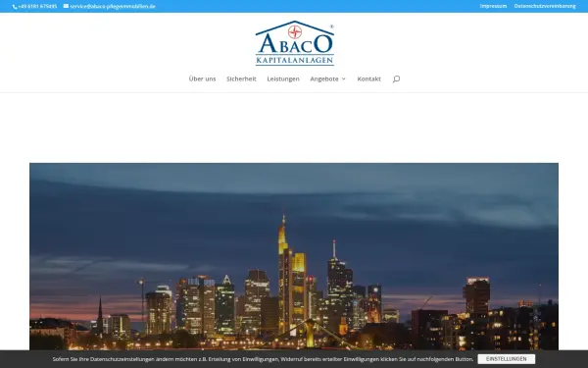Image resolution: width=588 pixels, height=368 pixels.
Task: Open the Sicherheit menu item
Action: [x=241, y=79]
